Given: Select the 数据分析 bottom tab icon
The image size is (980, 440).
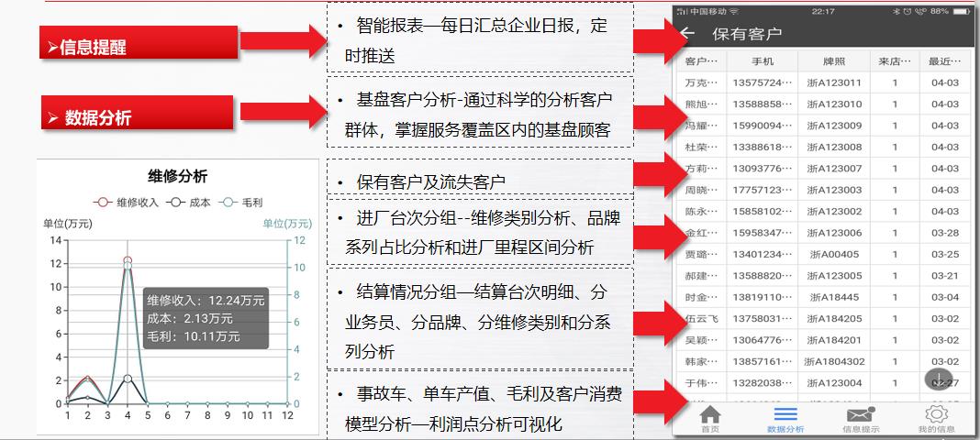Looking at the screenshot, I should point(785,417).
